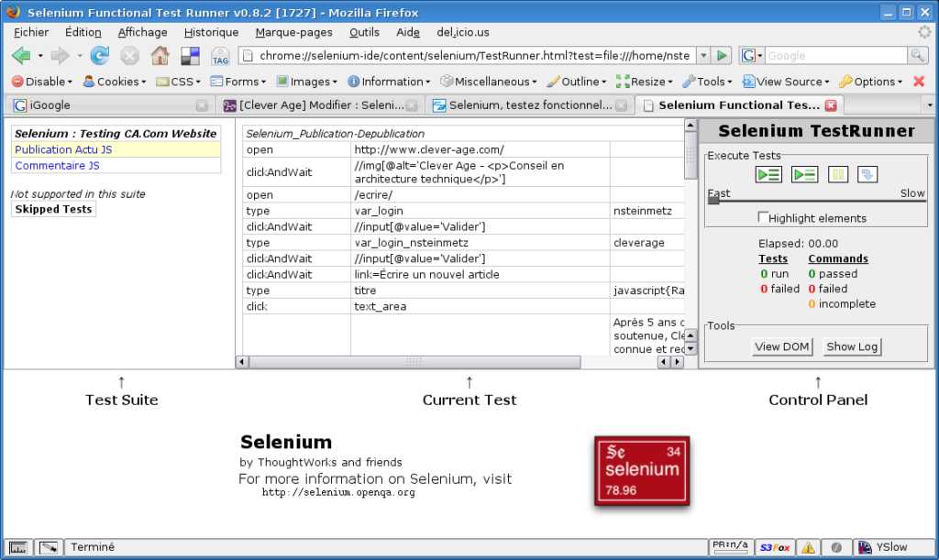Click the first status bar panel icon

tap(18, 547)
